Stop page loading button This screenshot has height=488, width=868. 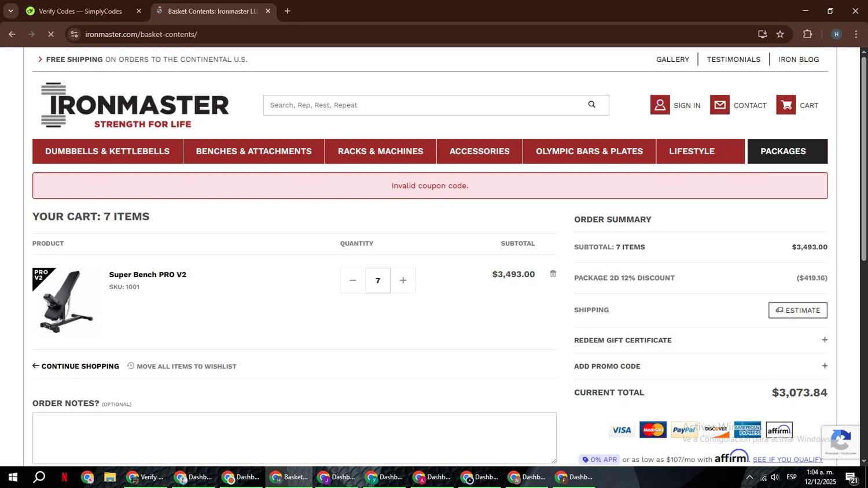pyautogui.click(x=51, y=35)
